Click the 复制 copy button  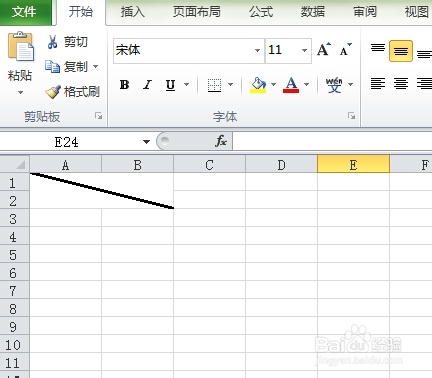pyautogui.click(x=72, y=67)
